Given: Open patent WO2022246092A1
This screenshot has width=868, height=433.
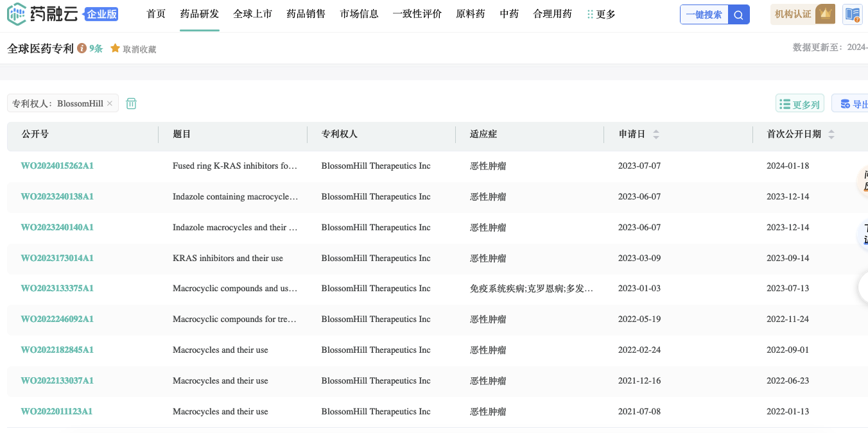Looking at the screenshot, I should (x=57, y=319).
